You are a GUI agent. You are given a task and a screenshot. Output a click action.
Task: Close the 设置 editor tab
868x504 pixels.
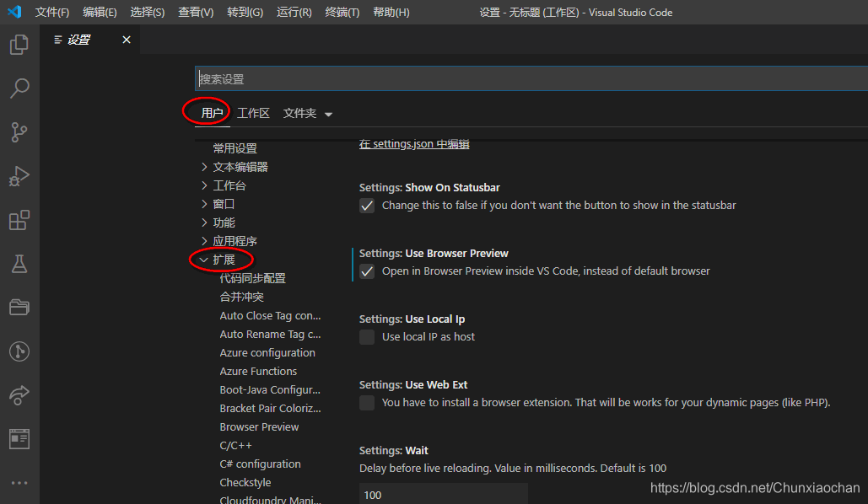click(127, 40)
